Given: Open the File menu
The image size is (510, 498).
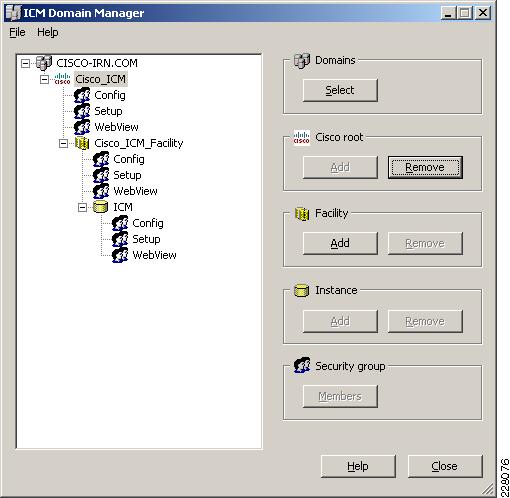Looking at the screenshot, I should point(17,32).
